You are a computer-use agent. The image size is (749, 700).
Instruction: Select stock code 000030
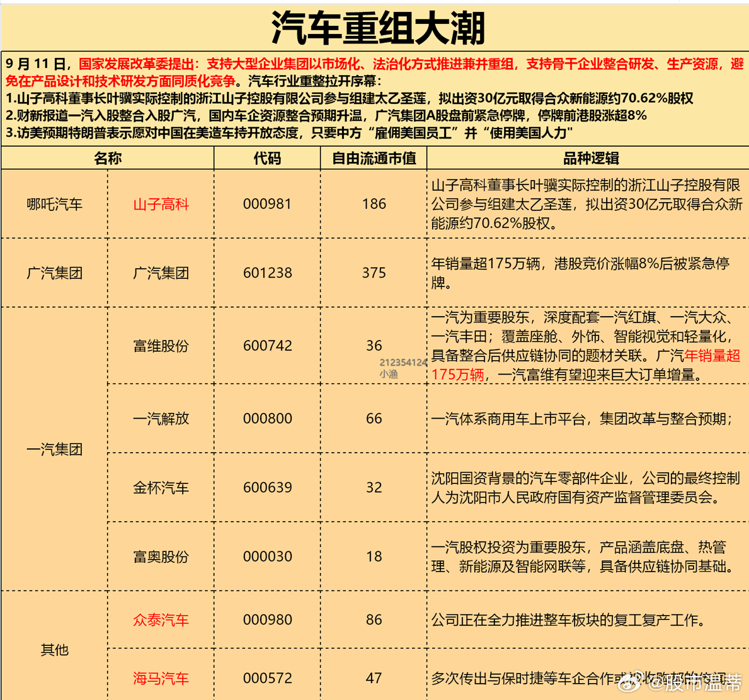(267, 556)
